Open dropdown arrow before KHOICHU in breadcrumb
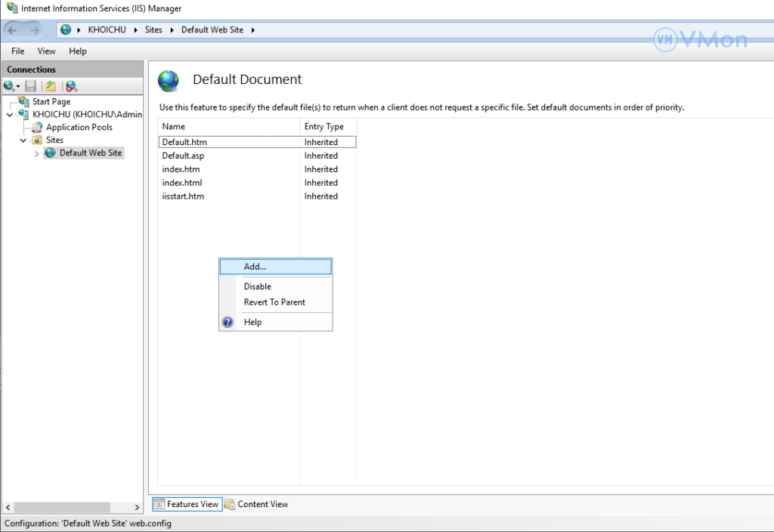 [x=79, y=30]
